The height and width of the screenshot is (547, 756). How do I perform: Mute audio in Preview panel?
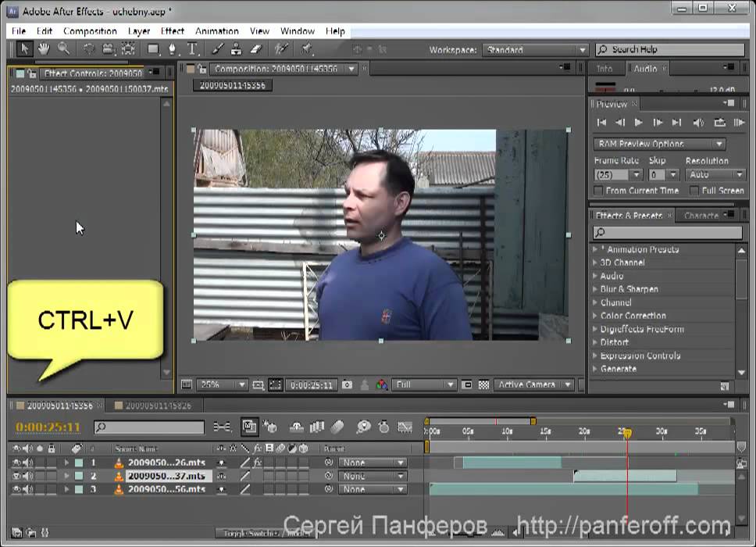tap(698, 123)
